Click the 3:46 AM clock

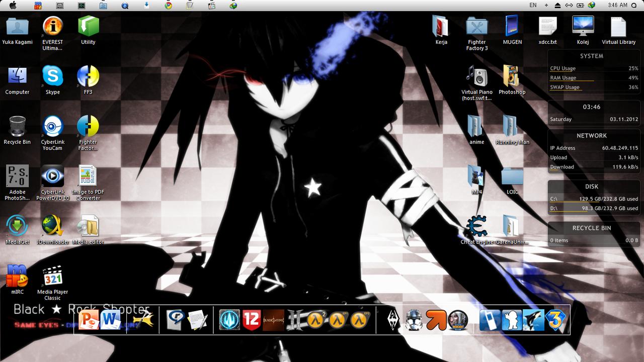click(617, 5)
